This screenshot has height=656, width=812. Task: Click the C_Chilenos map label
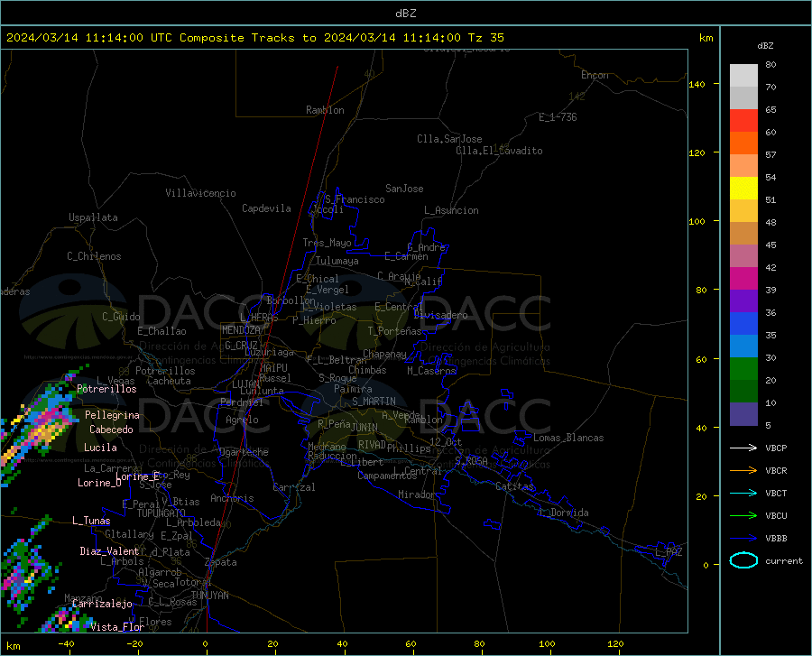point(94,256)
